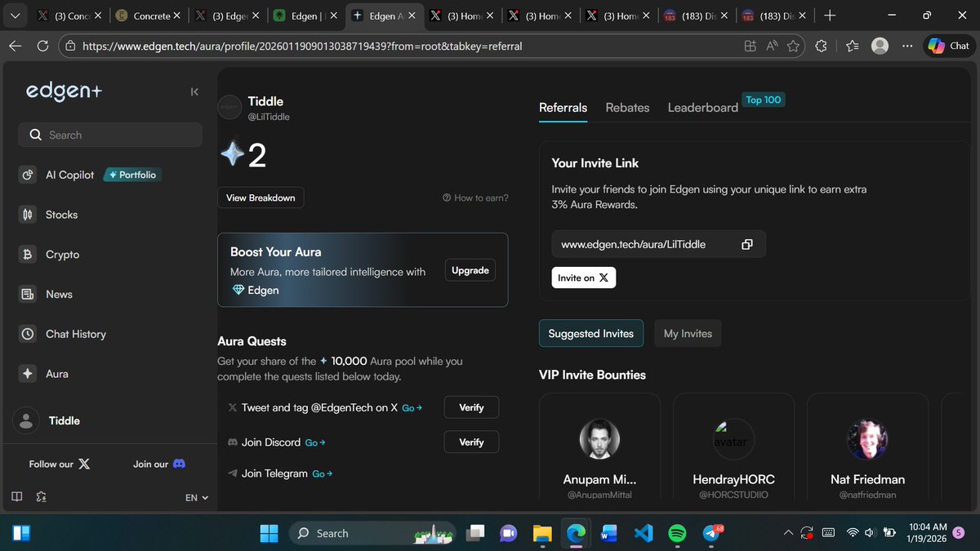Follow the Go link for Tweet and tag quest

412,408
